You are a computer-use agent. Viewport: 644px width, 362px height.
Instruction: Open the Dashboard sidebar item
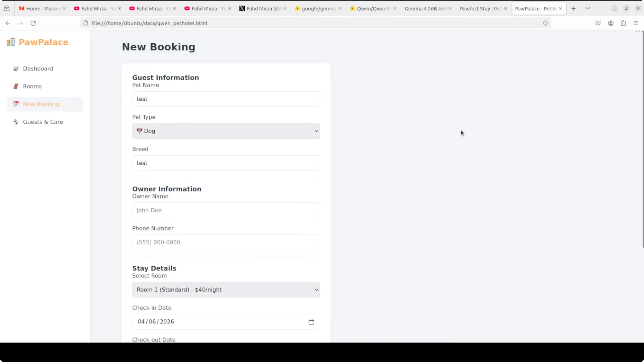pos(38,69)
